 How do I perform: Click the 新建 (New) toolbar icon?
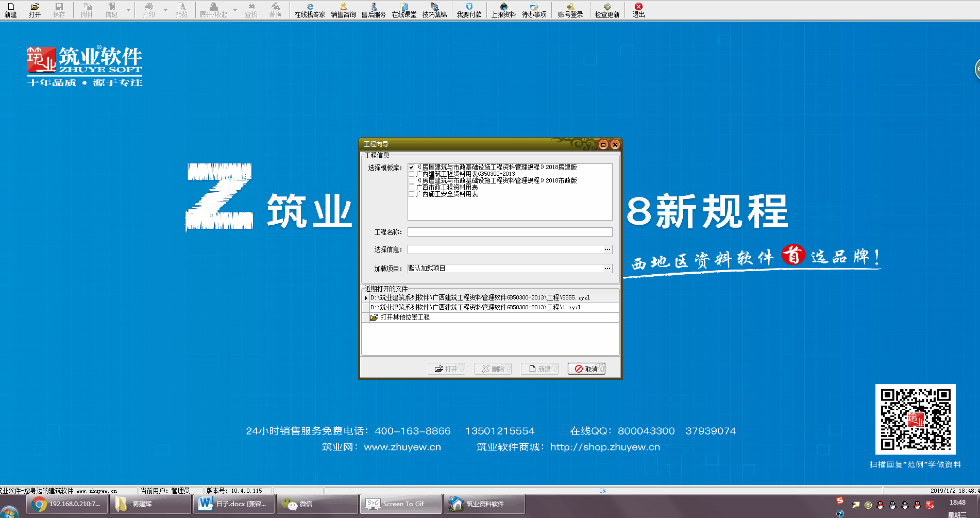[10, 10]
